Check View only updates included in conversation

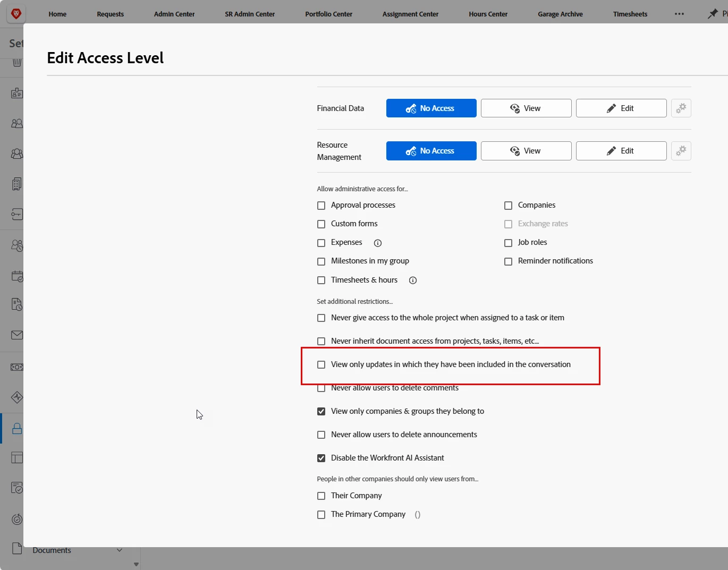click(x=321, y=365)
